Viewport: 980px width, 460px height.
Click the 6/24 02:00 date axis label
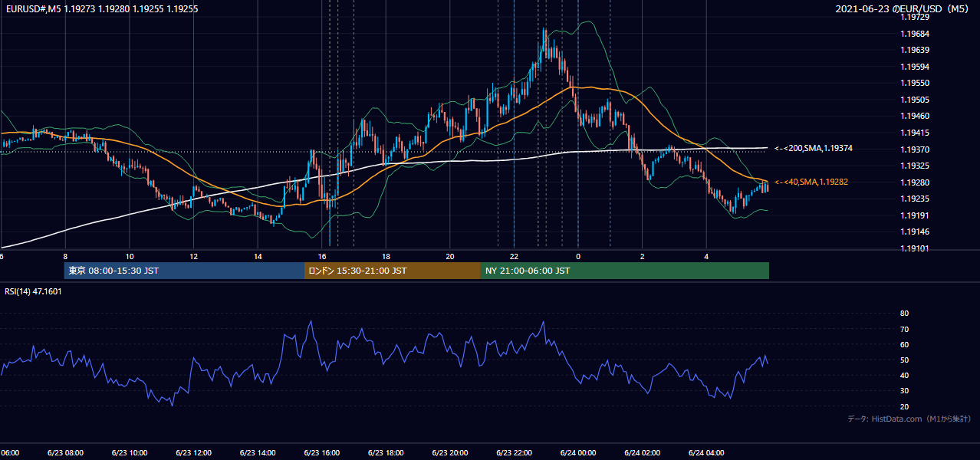(642, 452)
